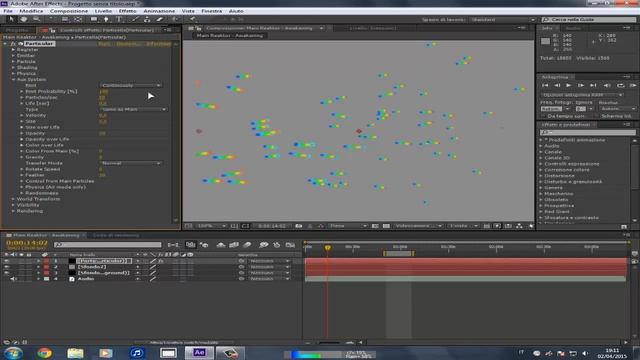The width and height of the screenshot is (640, 360).
Task: Click the Particular layer color label swatch
Action: (x=46, y=261)
